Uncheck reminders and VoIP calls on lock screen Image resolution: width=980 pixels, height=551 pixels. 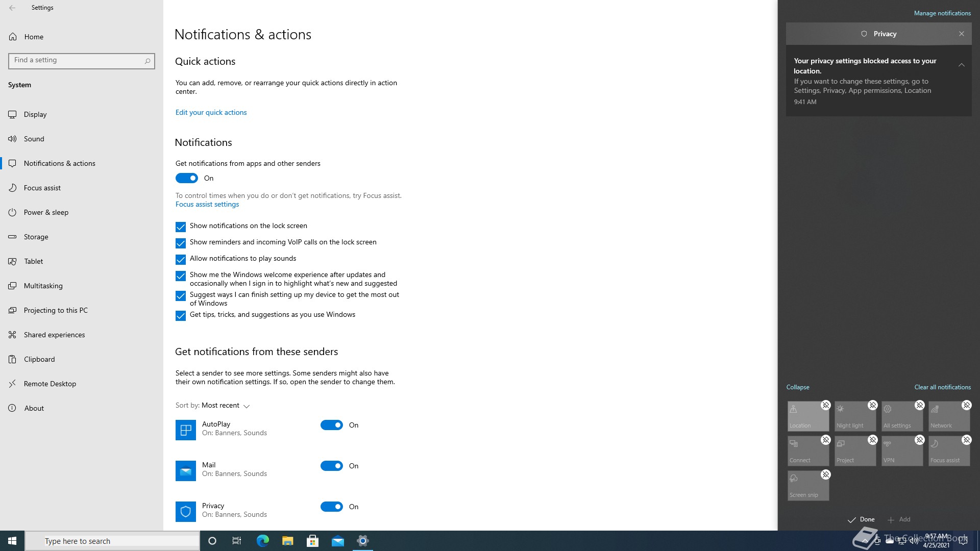tap(181, 243)
